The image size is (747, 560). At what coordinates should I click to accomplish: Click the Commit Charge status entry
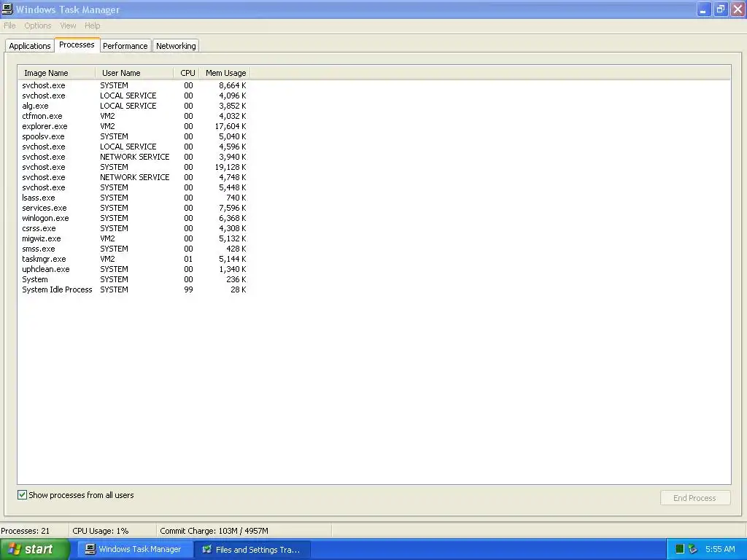(214, 531)
